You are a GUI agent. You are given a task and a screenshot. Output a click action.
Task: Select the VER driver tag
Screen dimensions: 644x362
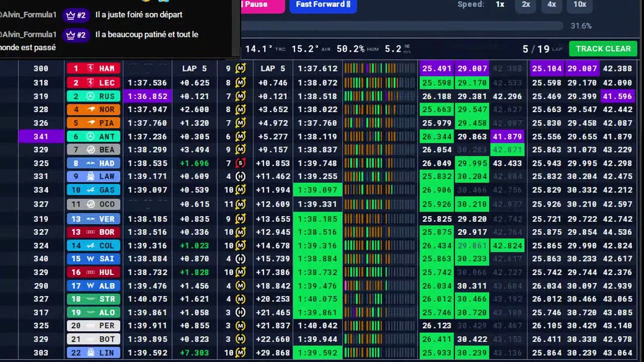[x=94, y=219]
